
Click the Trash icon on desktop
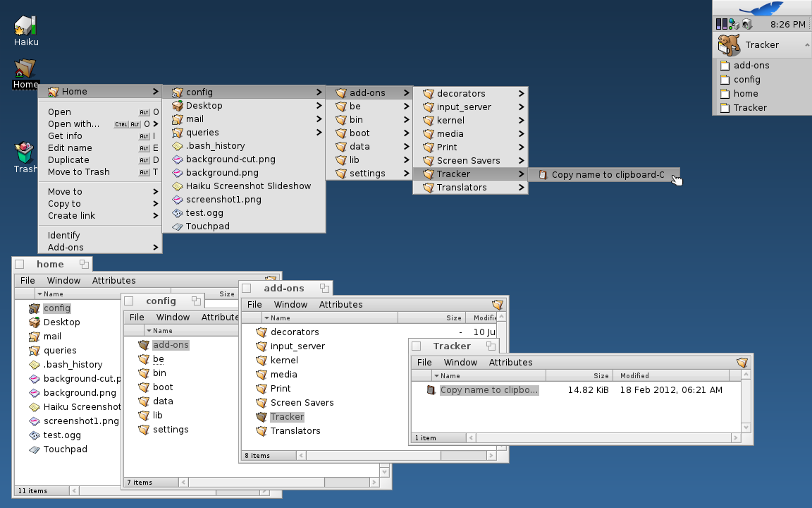pos(25,152)
